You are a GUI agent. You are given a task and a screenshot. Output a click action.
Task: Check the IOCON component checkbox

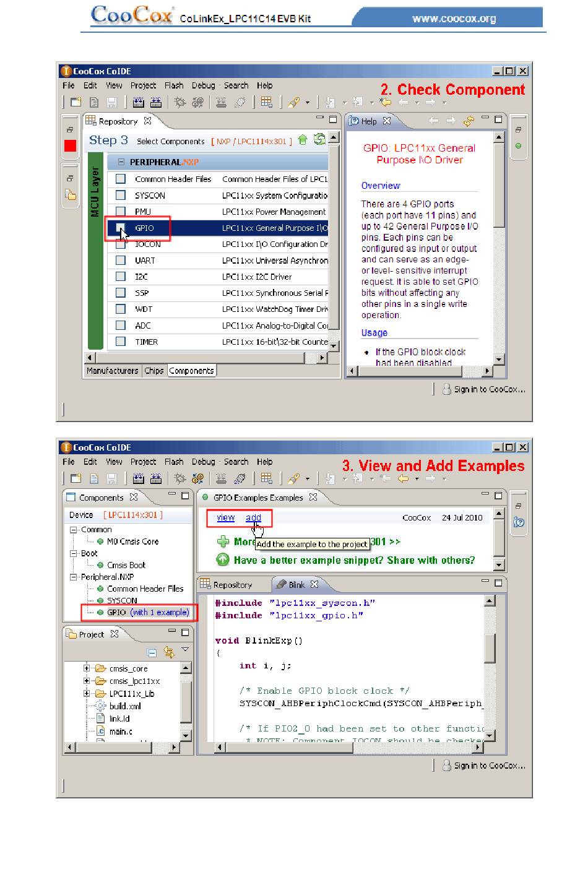click(x=121, y=244)
